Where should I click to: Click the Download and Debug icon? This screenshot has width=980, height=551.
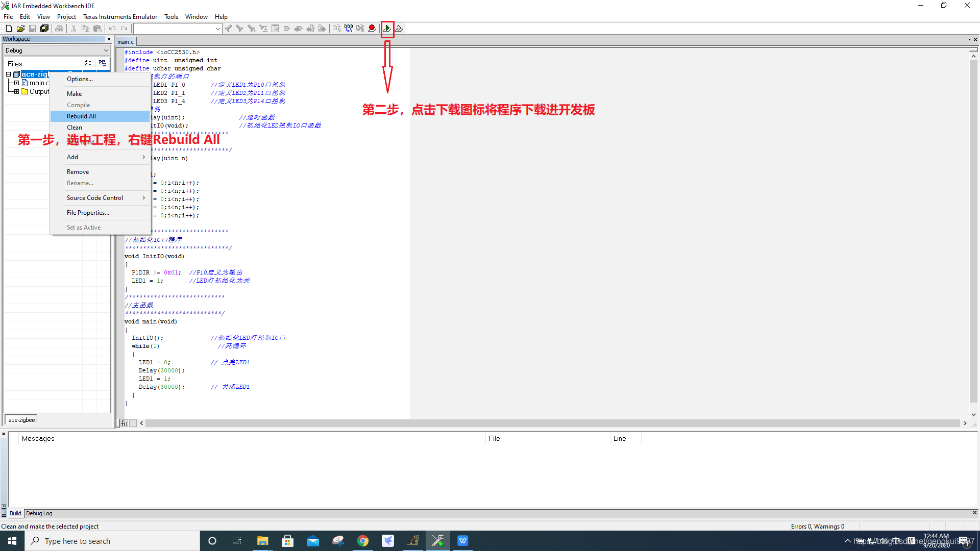[x=387, y=29]
